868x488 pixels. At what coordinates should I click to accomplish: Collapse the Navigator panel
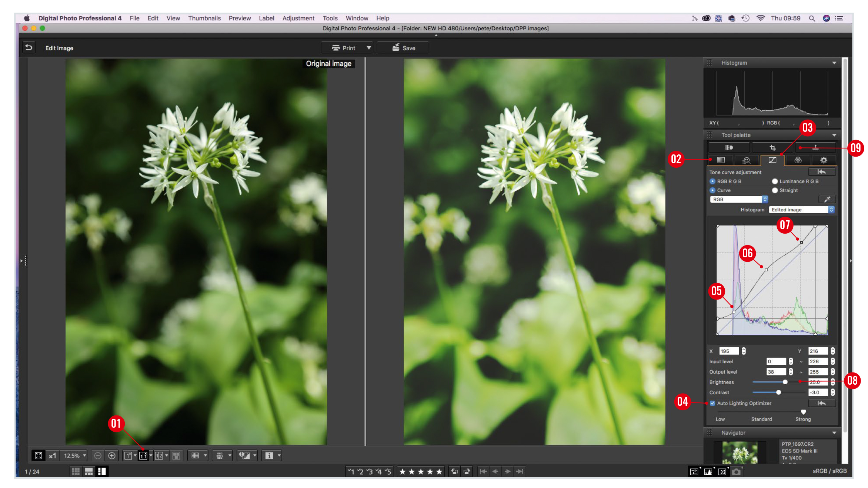click(834, 433)
